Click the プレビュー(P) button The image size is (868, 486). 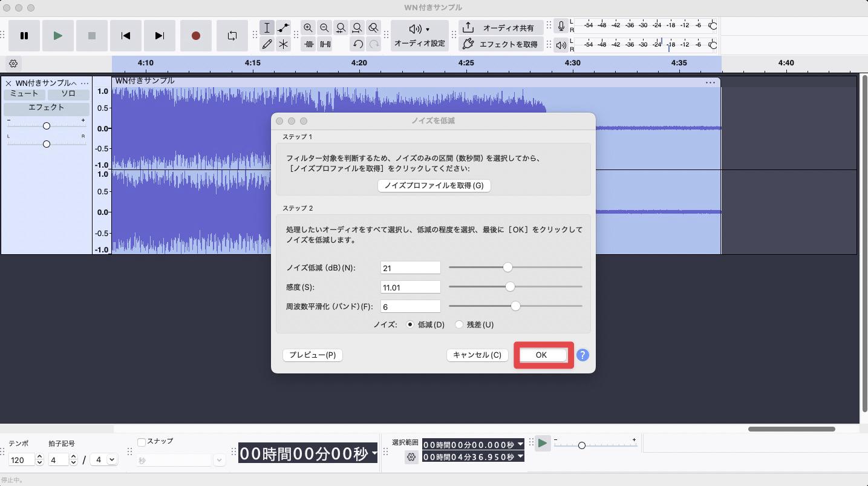[x=312, y=355]
